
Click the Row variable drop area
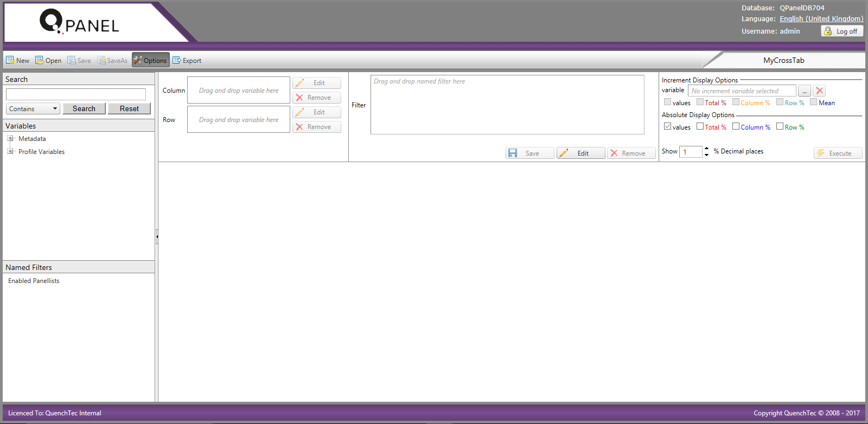point(239,120)
